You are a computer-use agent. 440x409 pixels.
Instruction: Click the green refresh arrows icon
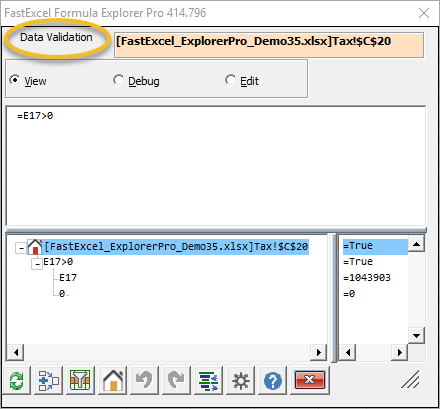click(17, 380)
